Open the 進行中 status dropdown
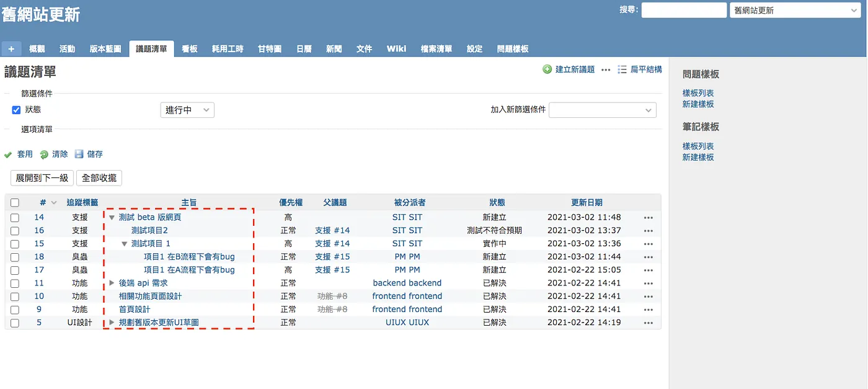This screenshot has height=389, width=868. (x=187, y=110)
